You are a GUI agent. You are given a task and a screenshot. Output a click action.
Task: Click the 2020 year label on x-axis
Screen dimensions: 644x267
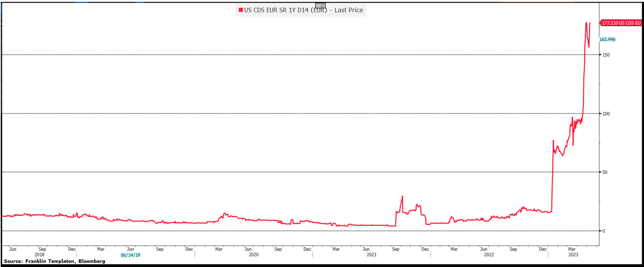pyautogui.click(x=254, y=255)
